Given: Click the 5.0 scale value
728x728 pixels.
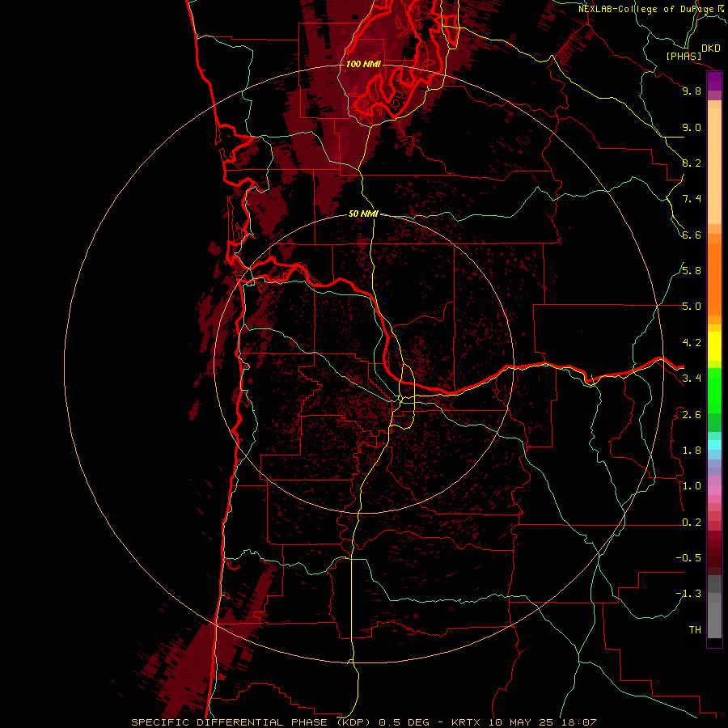Looking at the screenshot, I should coord(692,307).
